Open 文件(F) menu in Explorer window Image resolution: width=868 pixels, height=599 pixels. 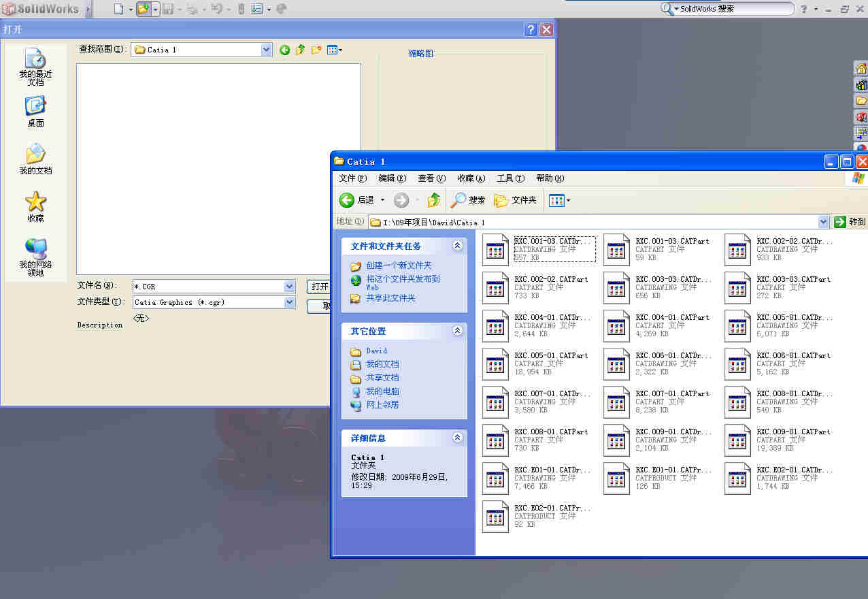(352, 178)
